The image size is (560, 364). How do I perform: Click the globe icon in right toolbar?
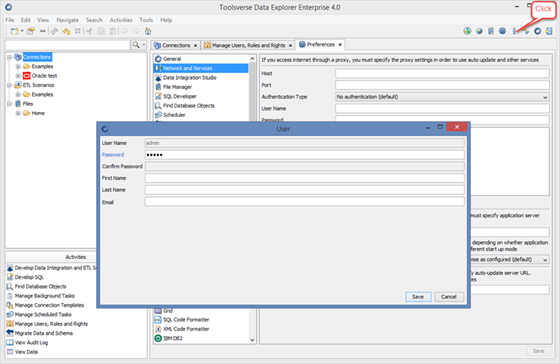pyautogui.click(x=479, y=31)
